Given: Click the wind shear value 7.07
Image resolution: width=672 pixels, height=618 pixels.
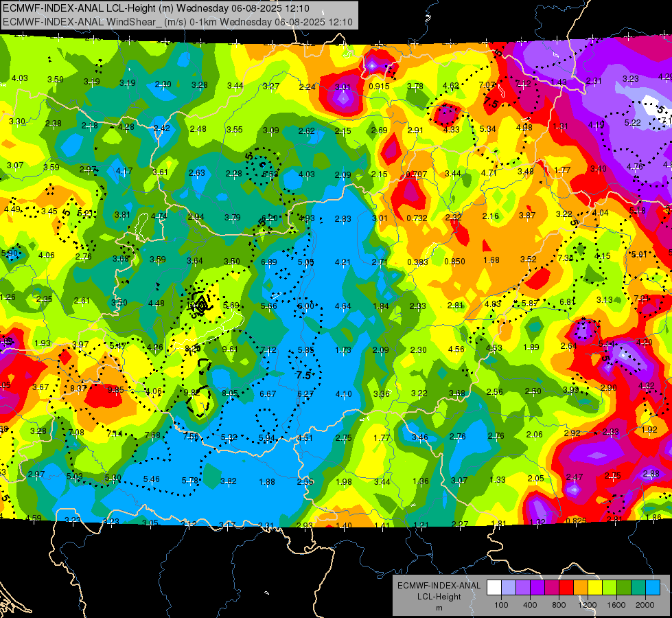Looking at the screenshot, I should coord(487,85).
